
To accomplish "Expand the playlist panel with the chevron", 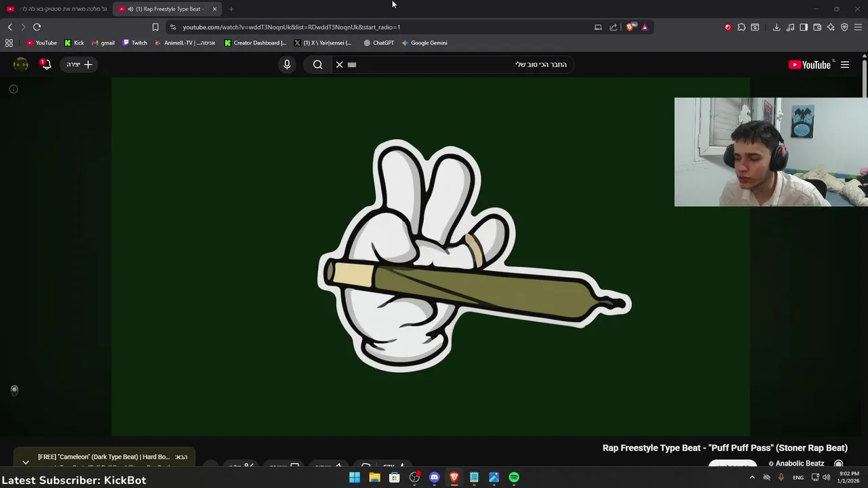I will [25, 462].
